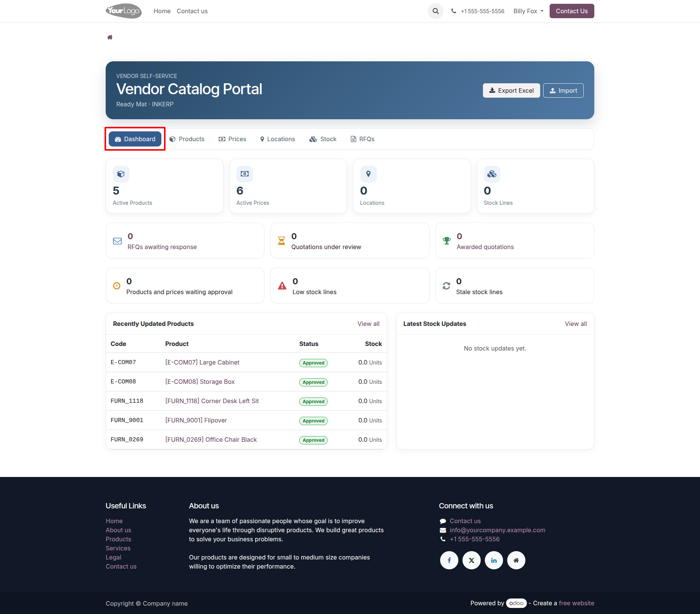700x614 pixels.
Task: Click the home breadcrumb icon
Action: (x=110, y=37)
